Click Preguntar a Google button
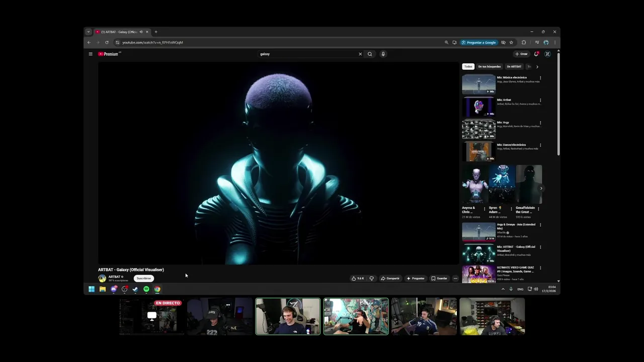This screenshot has height=362, width=644. [478, 42]
